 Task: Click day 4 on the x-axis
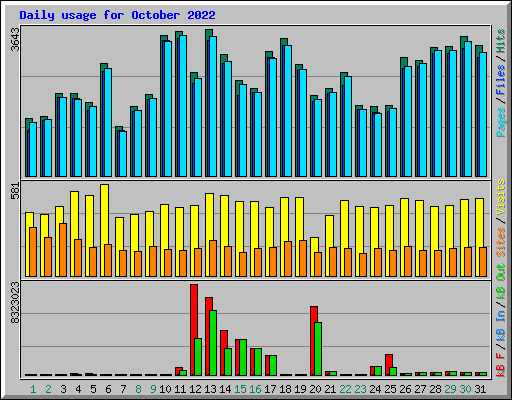78,389
